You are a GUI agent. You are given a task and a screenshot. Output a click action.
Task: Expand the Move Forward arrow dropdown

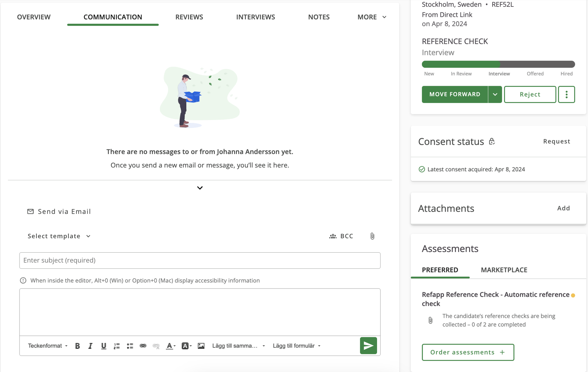pos(495,94)
